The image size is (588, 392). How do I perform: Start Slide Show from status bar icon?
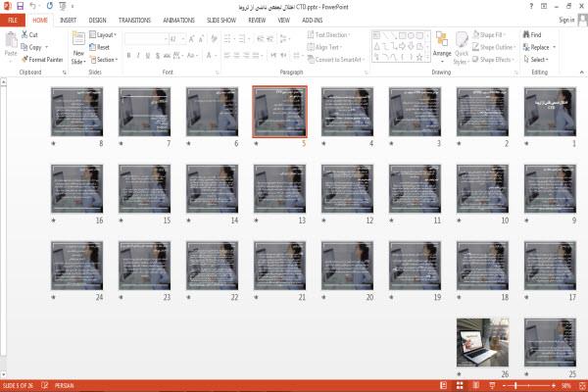492,385
